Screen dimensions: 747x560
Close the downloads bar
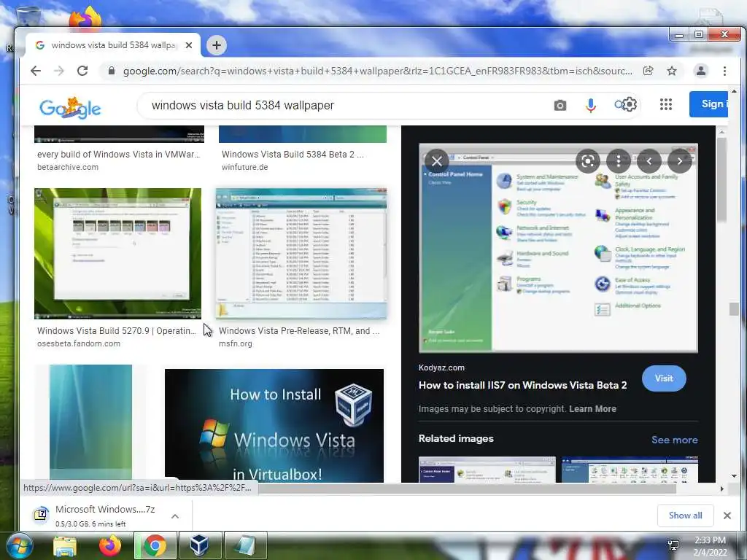point(727,516)
